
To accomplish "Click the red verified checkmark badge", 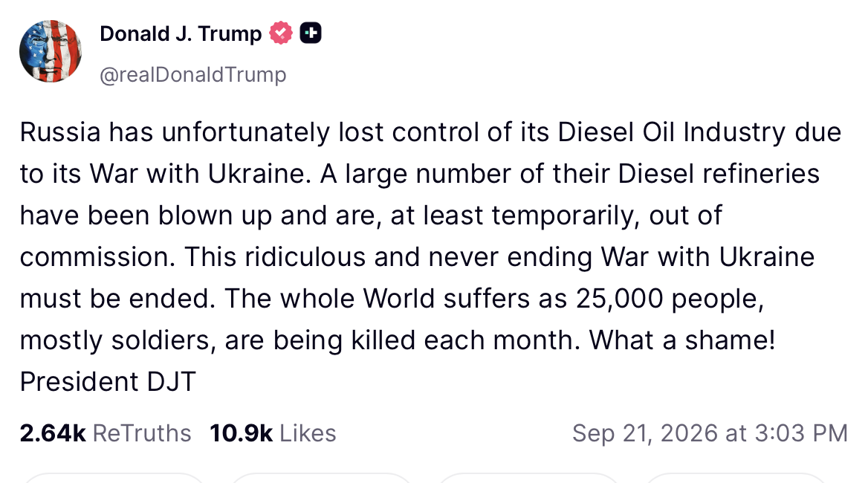I will point(281,33).
